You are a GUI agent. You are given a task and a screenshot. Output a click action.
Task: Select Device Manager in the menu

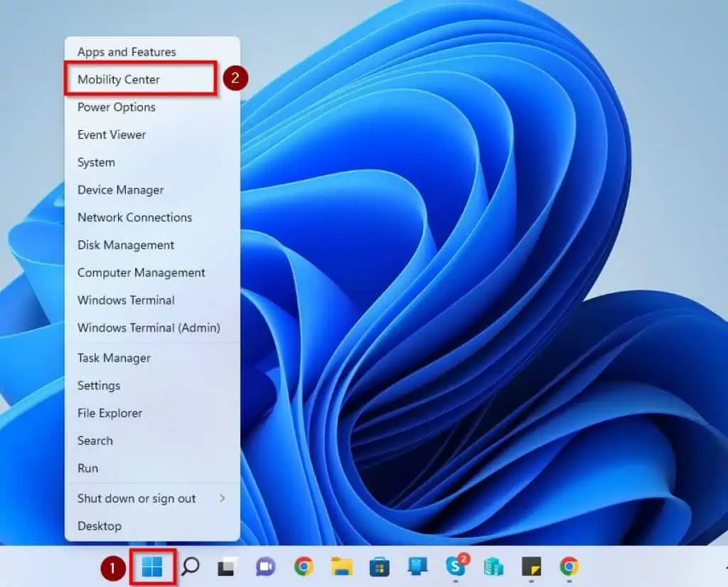coord(121,190)
